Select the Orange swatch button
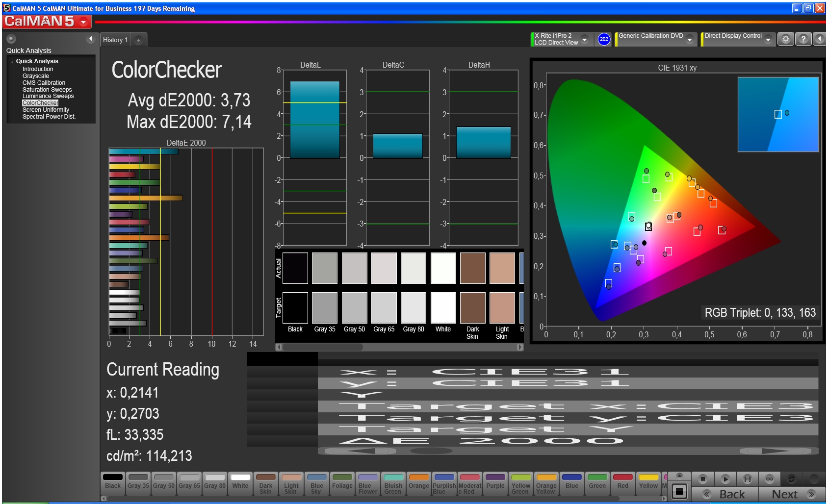Image resolution: width=828 pixels, height=504 pixels. [419, 484]
